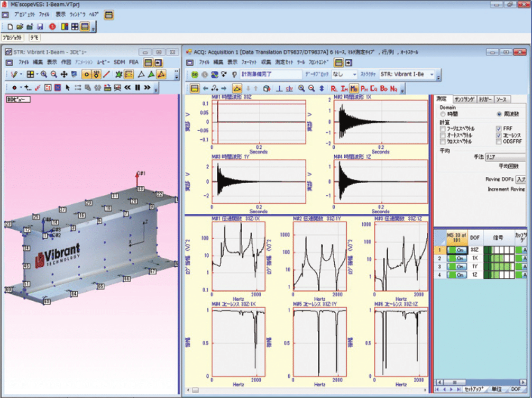Viewport: 532px width, 398px height.
Task: Click the pan (four-arrow) tool in STR toolbar
Action: pos(64,74)
